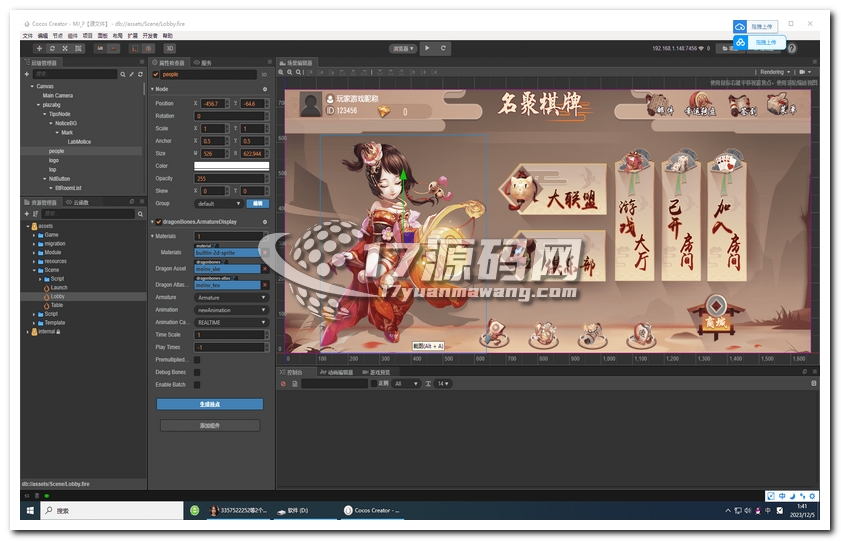
Task: Collapse the Materials section
Action: coord(152,236)
